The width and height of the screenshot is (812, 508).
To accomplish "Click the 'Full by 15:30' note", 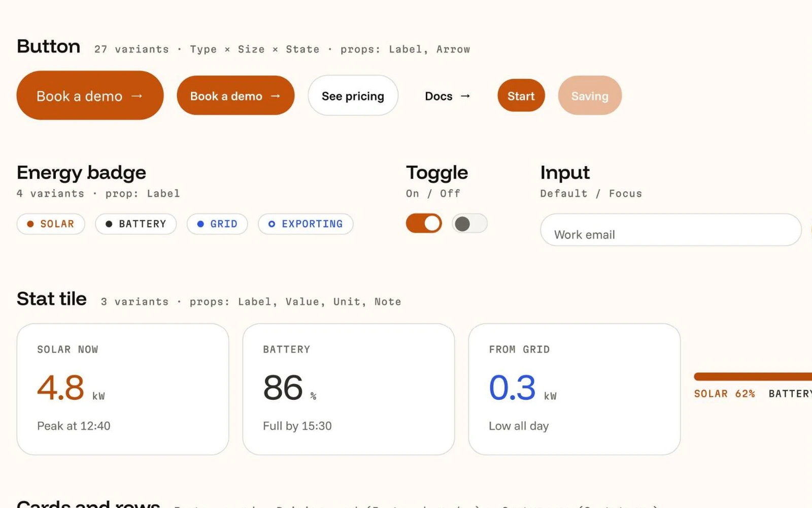I will tap(297, 426).
